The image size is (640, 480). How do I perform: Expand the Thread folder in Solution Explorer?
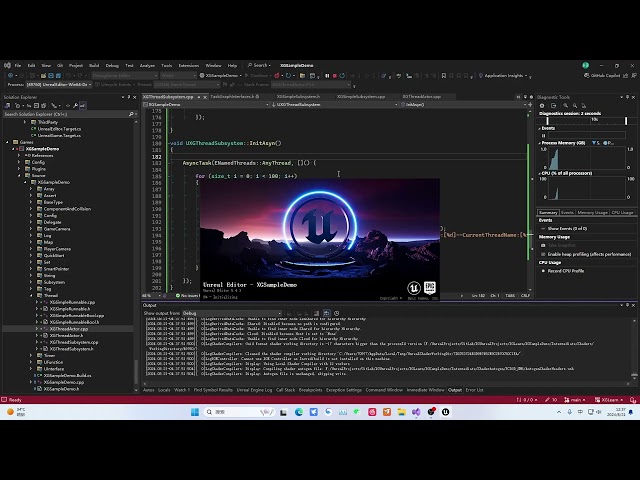(31, 296)
